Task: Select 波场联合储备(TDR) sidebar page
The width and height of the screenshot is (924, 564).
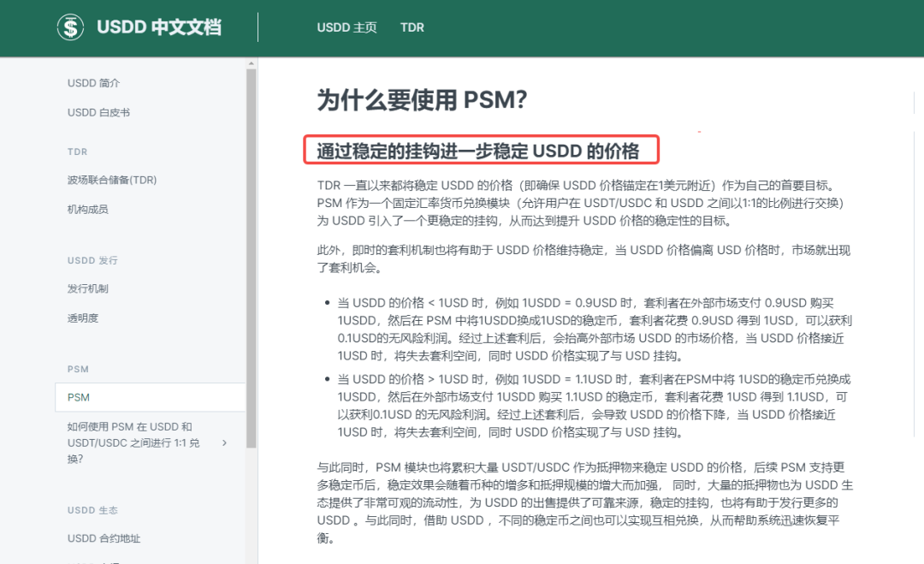Action: click(112, 180)
